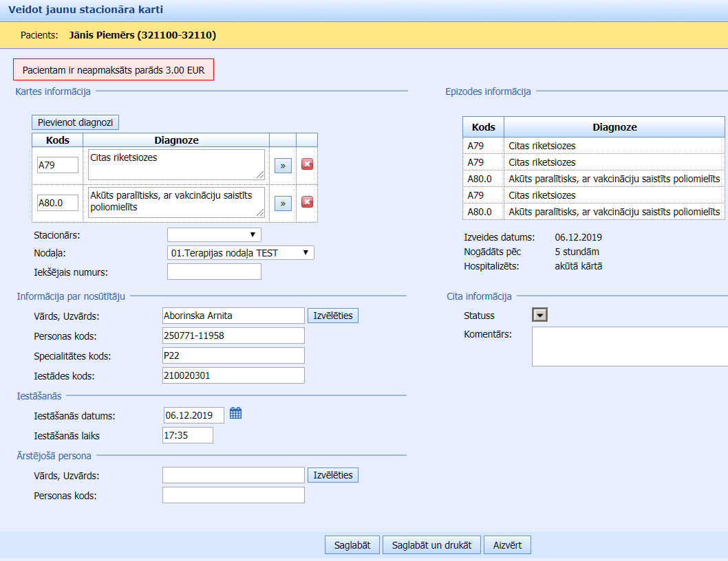728x561 pixels.
Task: Click the arrow button beside diagnosis A79
Action: [x=283, y=165]
